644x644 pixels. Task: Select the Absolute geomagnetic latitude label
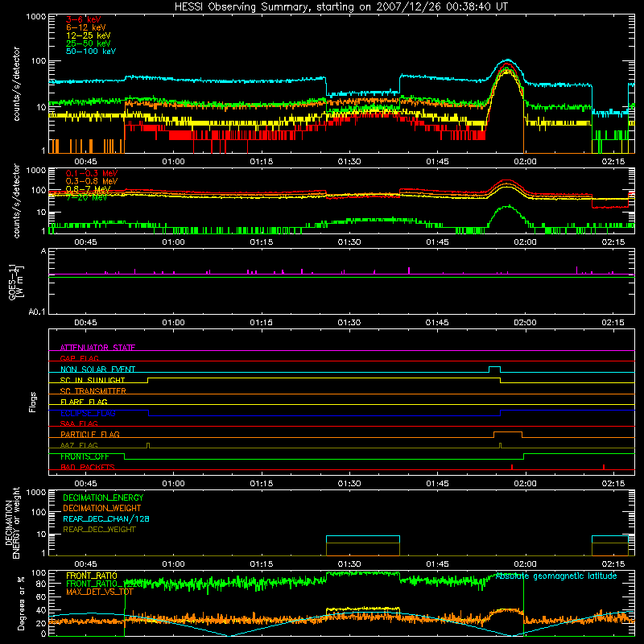coord(556,576)
